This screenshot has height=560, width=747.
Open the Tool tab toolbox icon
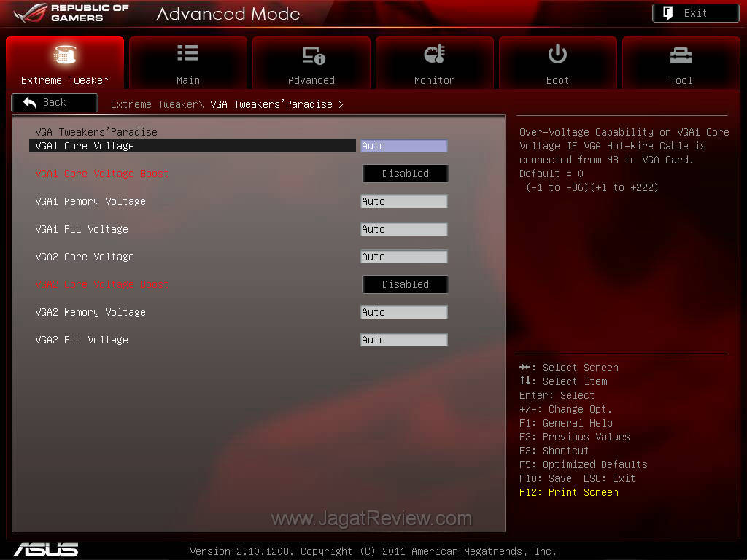[681, 55]
